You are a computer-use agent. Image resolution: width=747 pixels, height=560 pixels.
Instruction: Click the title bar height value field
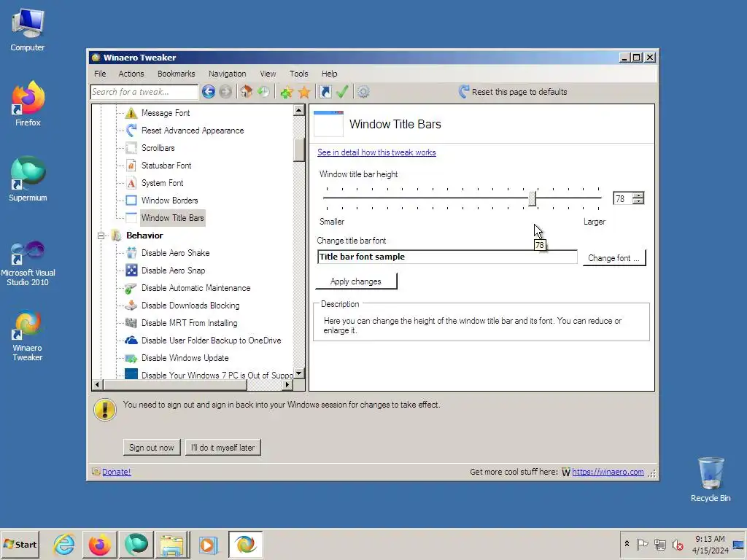623,198
